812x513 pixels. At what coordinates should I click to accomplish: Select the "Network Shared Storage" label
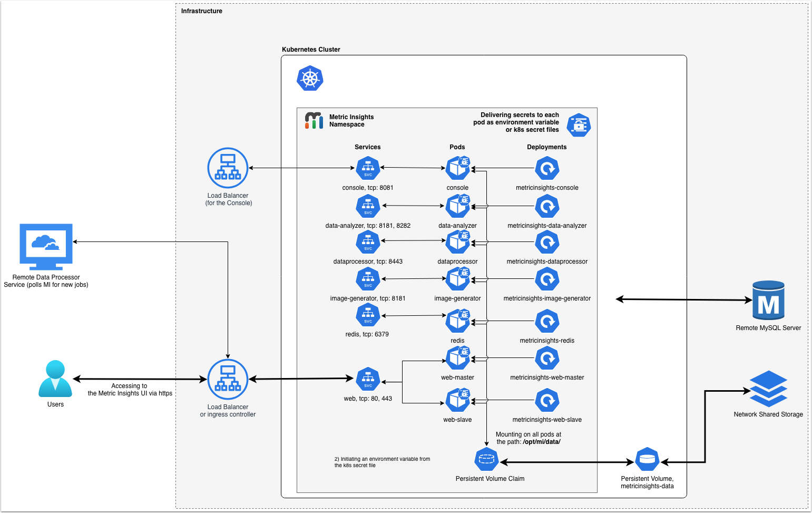[768, 414]
